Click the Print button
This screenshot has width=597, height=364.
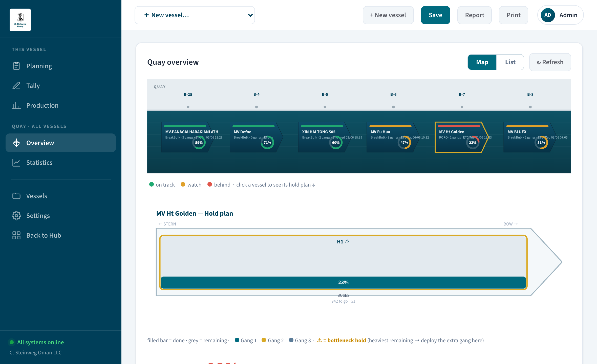(514, 15)
